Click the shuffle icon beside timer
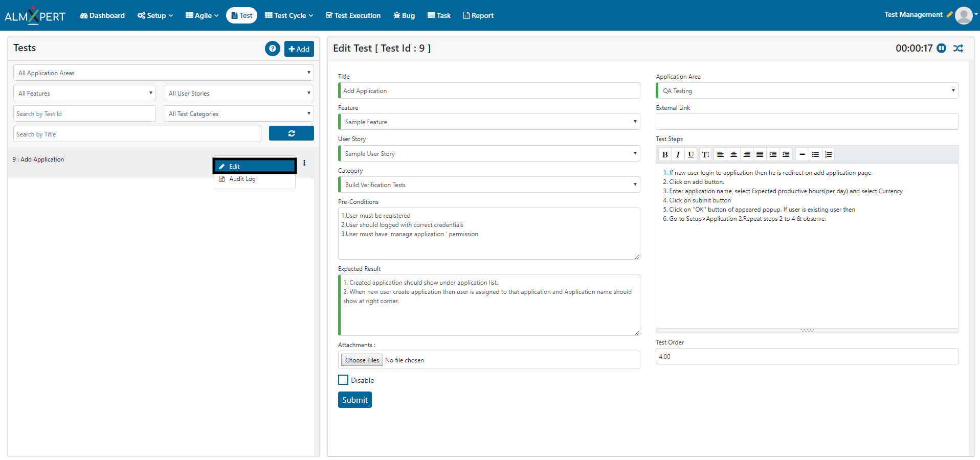 pos(958,48)
